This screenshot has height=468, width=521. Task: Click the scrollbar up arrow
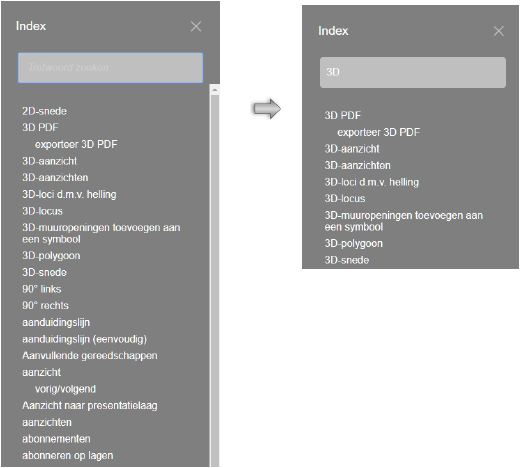click(x=215, y=90)
